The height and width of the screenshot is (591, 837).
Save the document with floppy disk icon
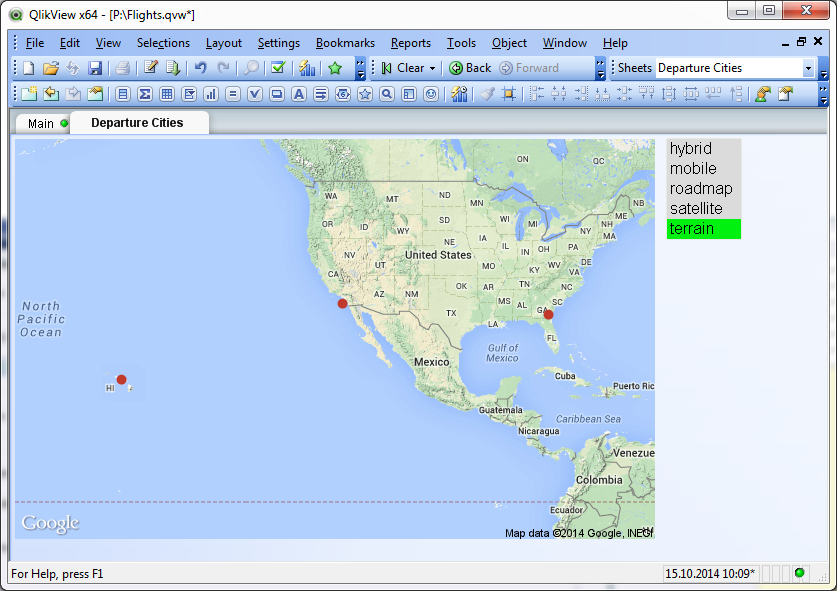[95, 68]
